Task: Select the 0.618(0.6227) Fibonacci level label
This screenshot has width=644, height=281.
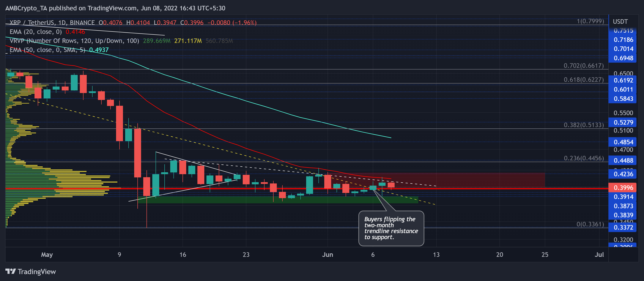Action: point(584,79)
